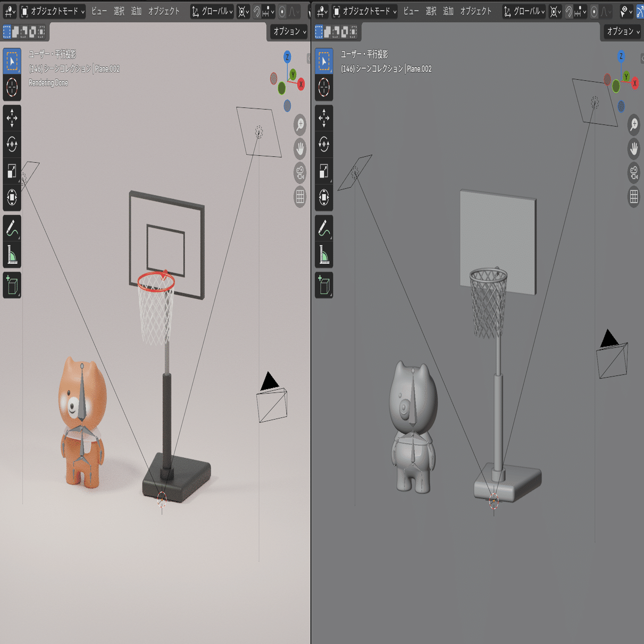Click the blue Z axis in right gizmo
Screen dimensions: 644x644
coord(621,56)
